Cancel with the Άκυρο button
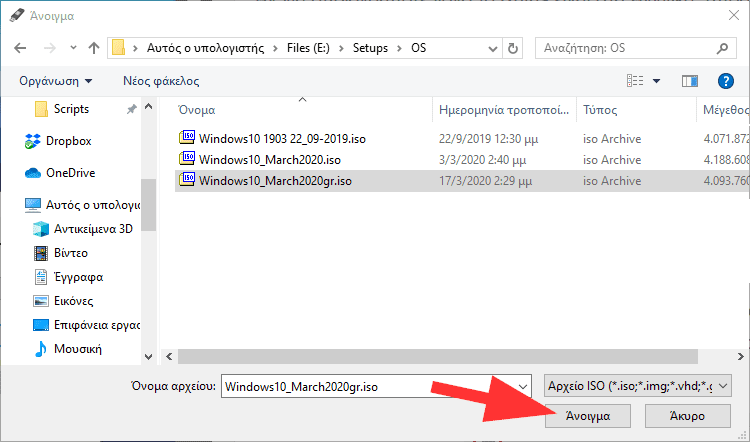Image resolution: width=750 pixels, height=442 pixels. click(x=687, y=416)
